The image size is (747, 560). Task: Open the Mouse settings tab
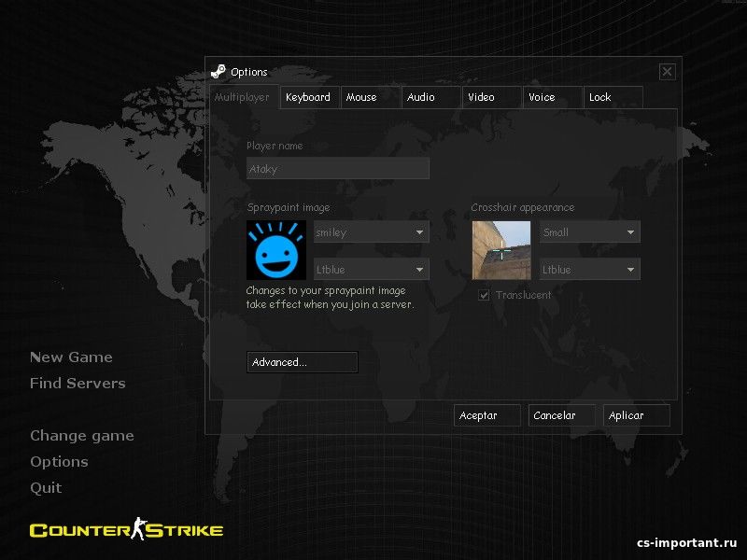(369, 97)
